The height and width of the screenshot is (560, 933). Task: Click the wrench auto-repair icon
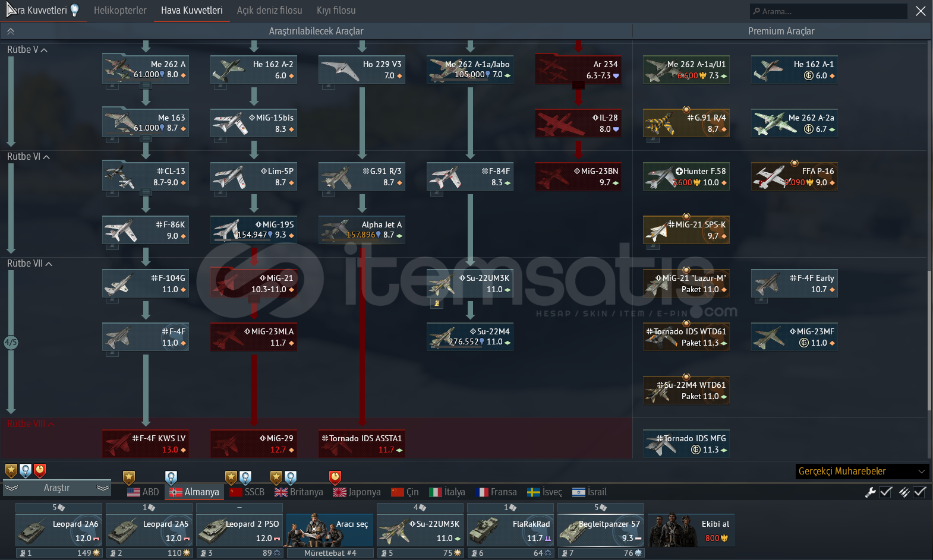coord(871,492)
